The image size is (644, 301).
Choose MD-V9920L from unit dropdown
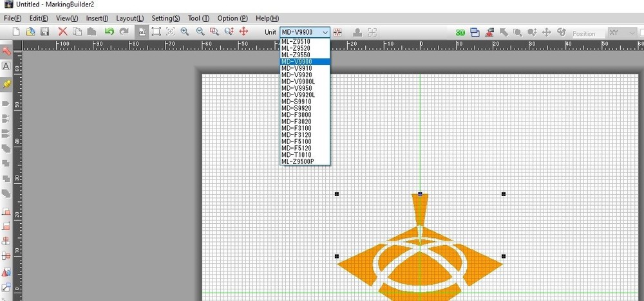click(305, 95)
